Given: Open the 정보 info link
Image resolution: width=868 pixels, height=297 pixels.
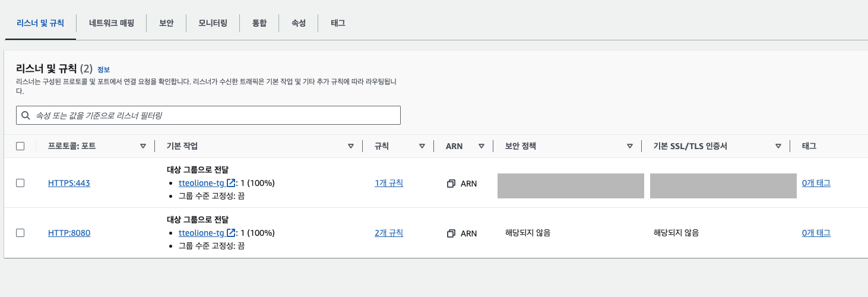Looking at the screenshot, I should click(x=103, y=69).
